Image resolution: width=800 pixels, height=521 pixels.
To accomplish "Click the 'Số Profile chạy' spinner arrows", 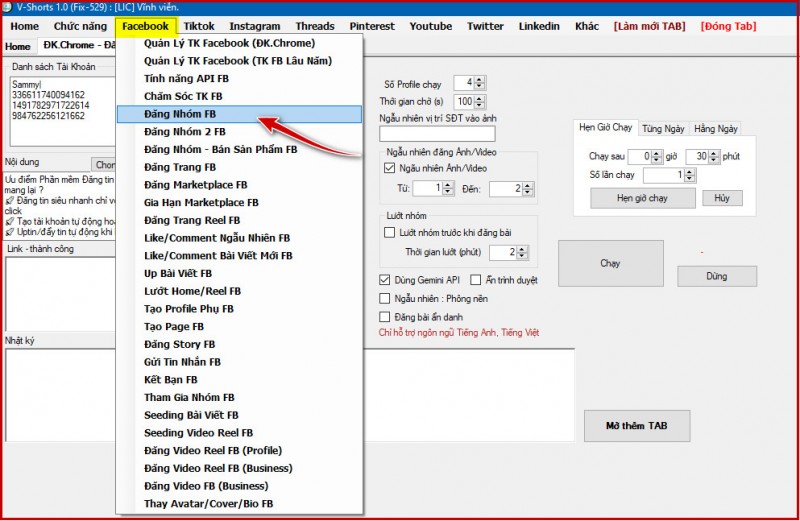I will pyautogui.click(x=480, y=82).
